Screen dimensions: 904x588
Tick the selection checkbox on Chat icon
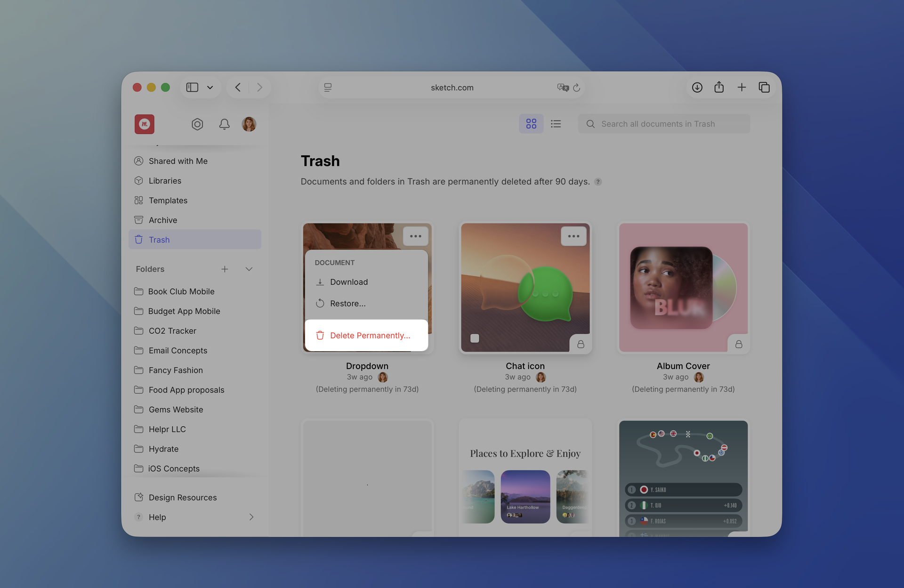point(475,338)
